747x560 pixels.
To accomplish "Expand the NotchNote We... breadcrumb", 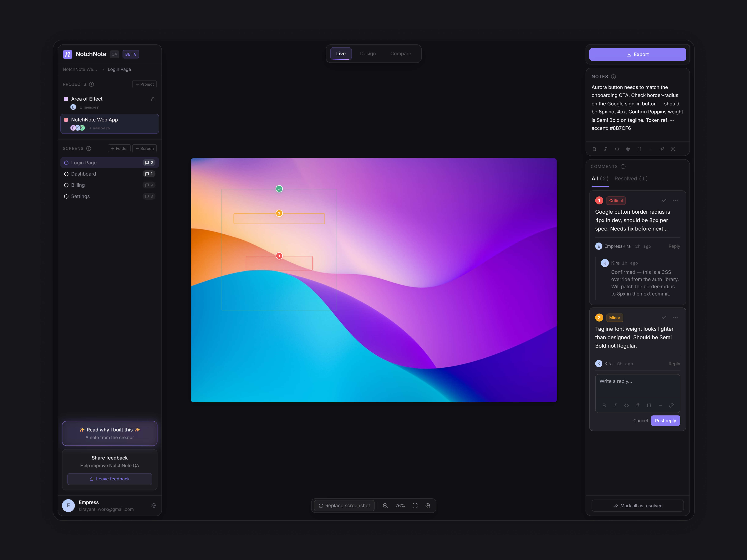I will 80,69.
